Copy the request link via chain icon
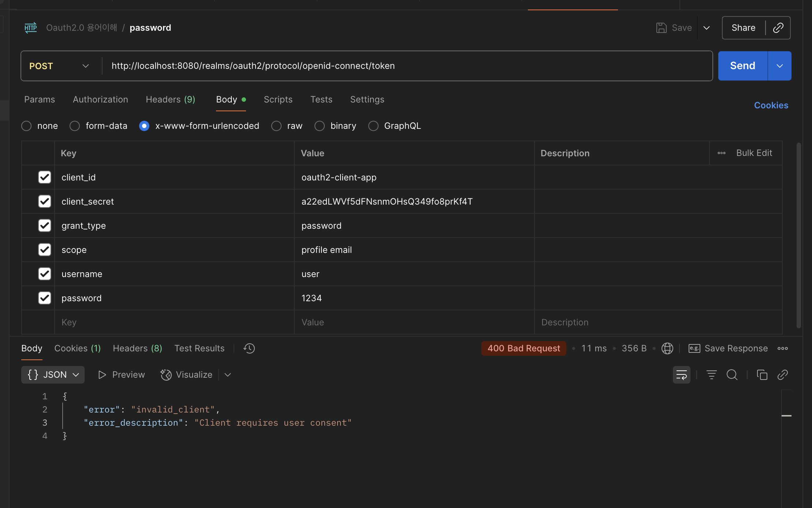812x508 pixels. coord(778,28)
